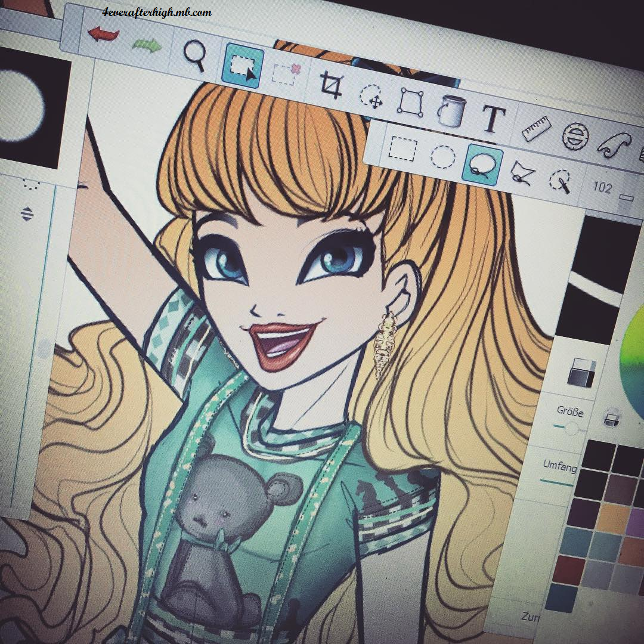644x644 pixels.
Task: Select the Text tool
Action: (493, 118)
